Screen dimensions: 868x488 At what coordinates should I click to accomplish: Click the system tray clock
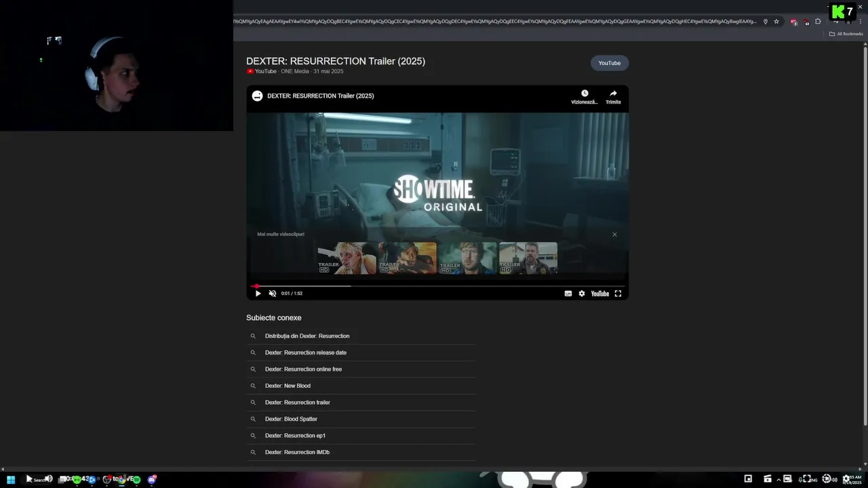coord(852,479)
